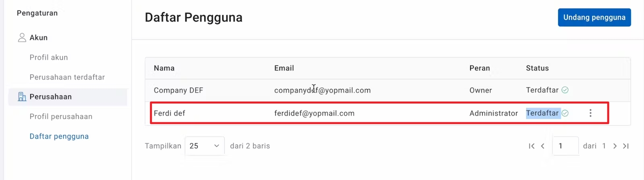This screenshot has width=644, height=180.
Task: Click verified checkmark icon in Ferdi def row
Action: (565, 113)
